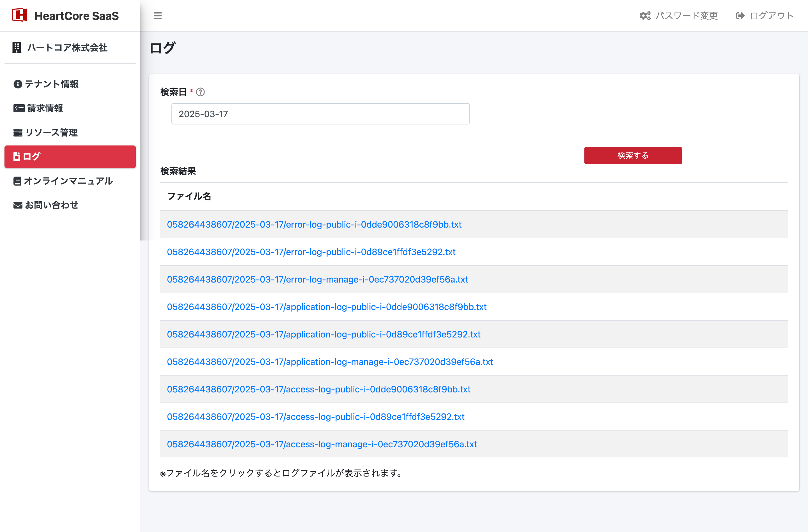Click the ログアウト link
The height and width of the screenshot is (532, 808).
pyautogui.click(x=765, y=16)
